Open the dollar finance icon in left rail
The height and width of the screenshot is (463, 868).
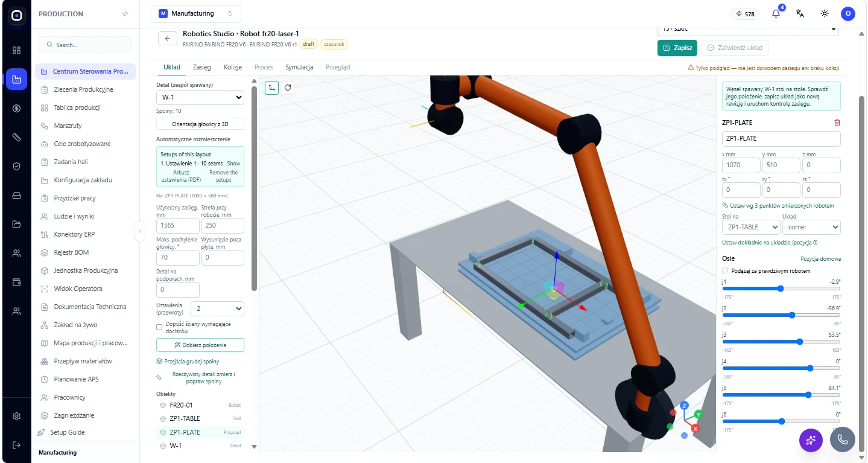click(x=16, y=109)
